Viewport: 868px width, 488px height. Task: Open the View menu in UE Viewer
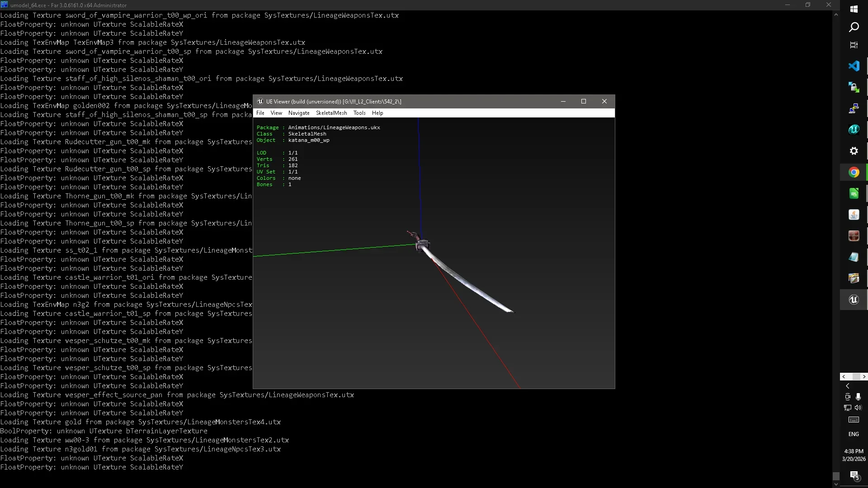coord(276,113)
